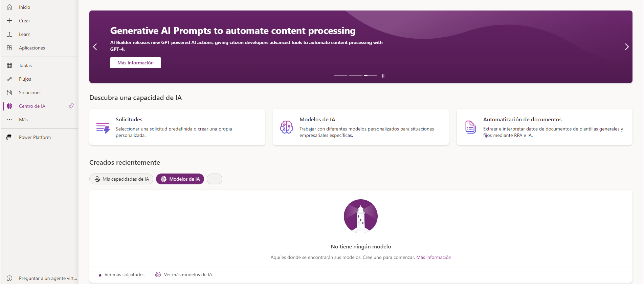Unpin Centro de IA with pin icon
Viewport: 644px width, 284px height.
[71, 106]
